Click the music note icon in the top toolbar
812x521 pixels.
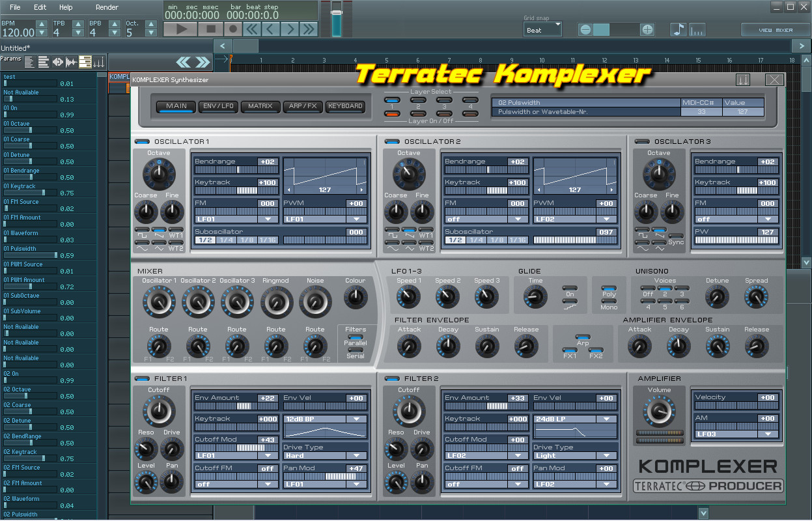(x=679, y=29)
